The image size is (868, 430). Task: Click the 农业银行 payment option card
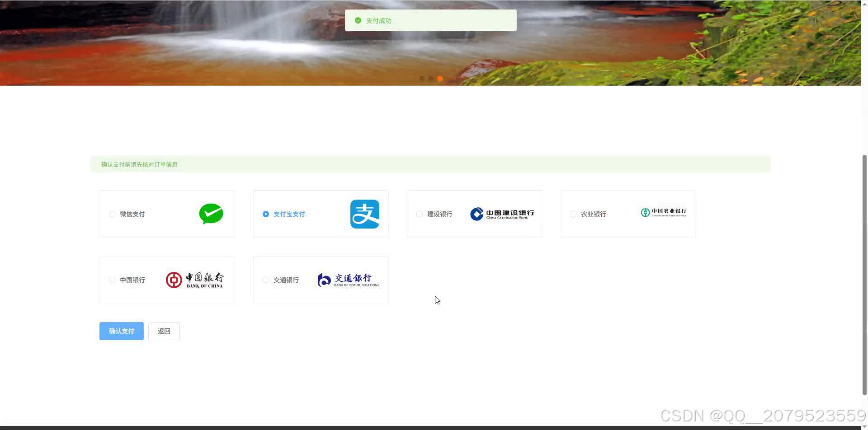[x=628, y=214]
